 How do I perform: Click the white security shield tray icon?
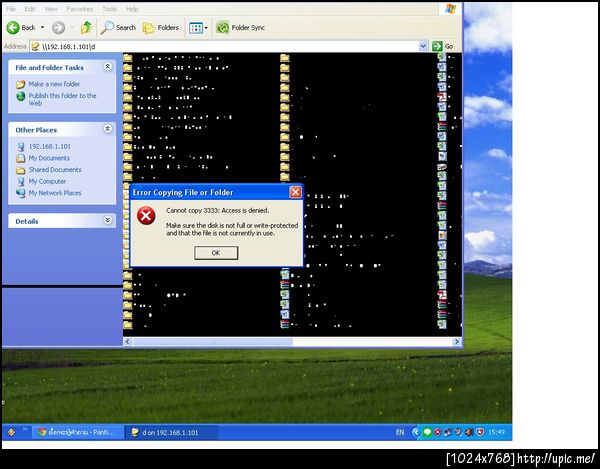pyautogui.click(x=480, y=432)
